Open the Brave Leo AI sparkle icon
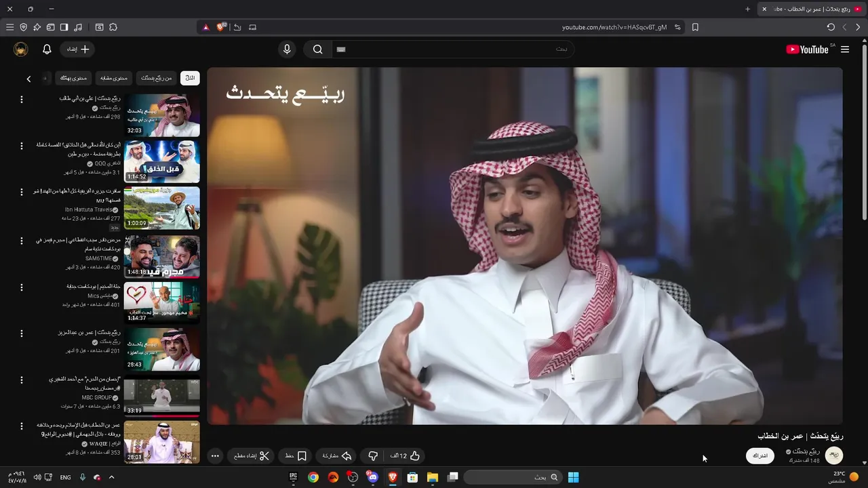 pyautogui.click(x=37, y=27)
